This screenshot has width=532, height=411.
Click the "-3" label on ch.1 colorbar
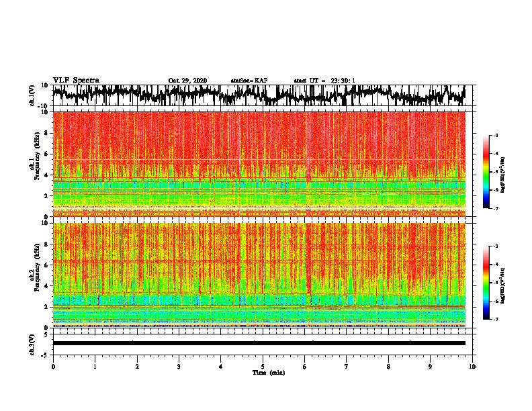(495, 135)
